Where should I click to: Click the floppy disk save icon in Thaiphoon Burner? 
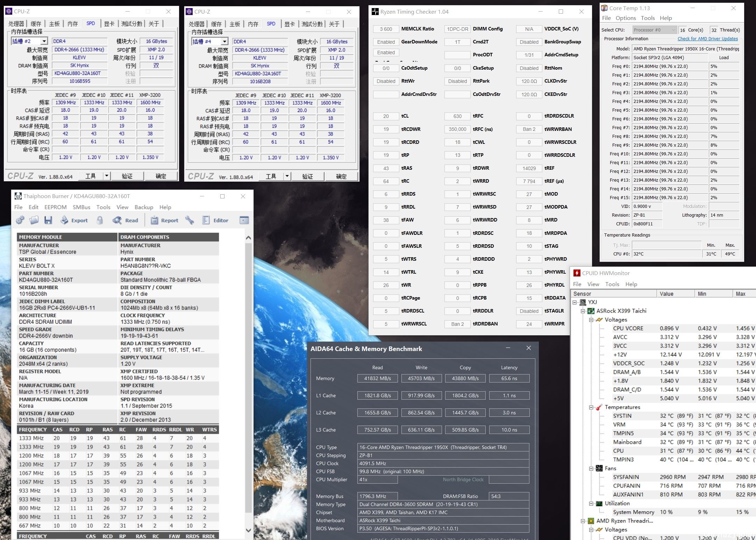(x=48, y=220)
